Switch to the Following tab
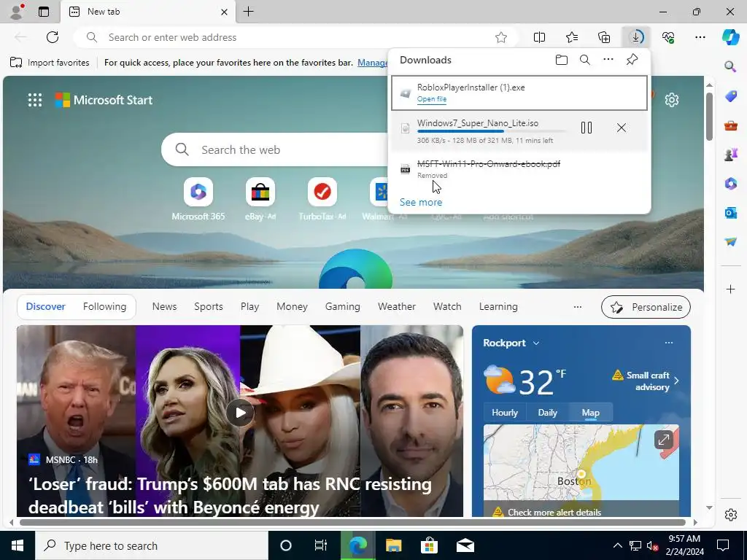Viewport: 747px width, 560px height. point(104,307)
